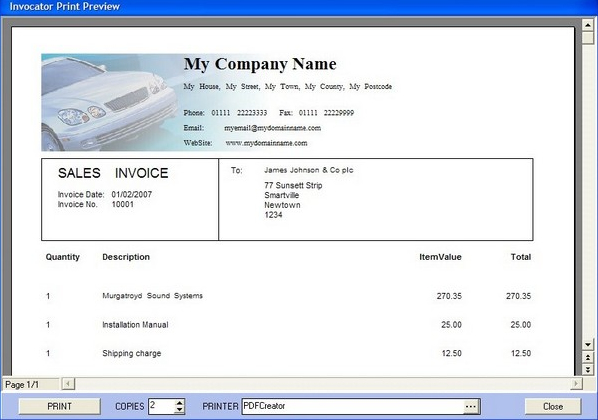Click the email address myemail@mydomainname.com

[x=272, y=128]
